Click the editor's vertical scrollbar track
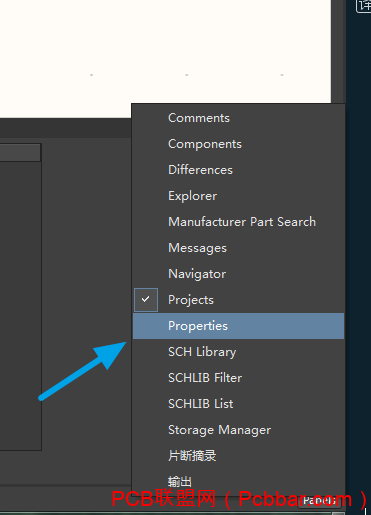Screen dimensions: 371x515 point(338,52)
